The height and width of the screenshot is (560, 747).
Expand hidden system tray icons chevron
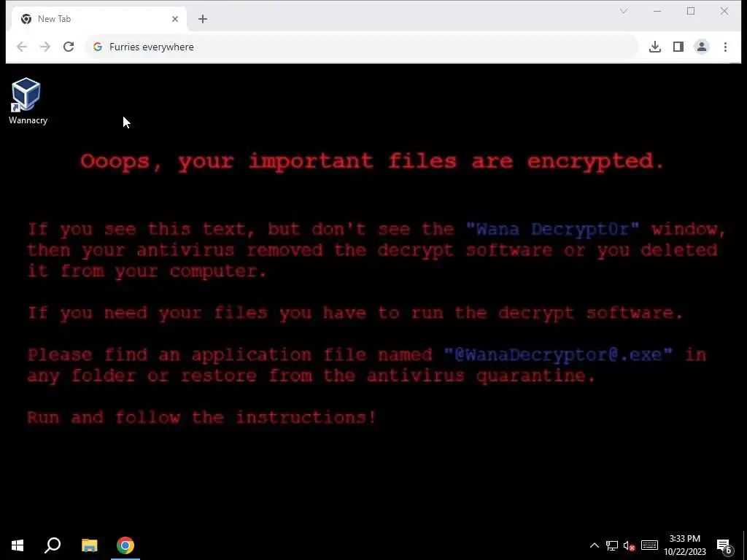click(594, 545)
